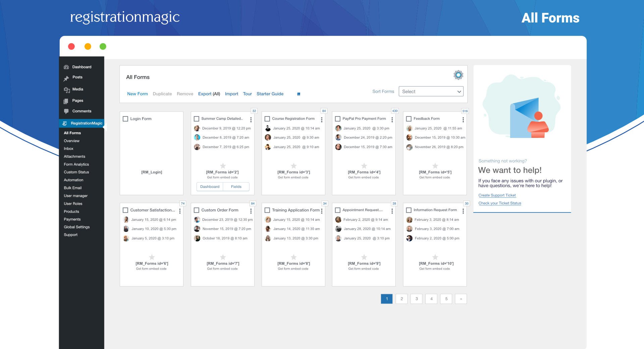Open Form Analytics in the sidebar
This screenshot has height=349, width=644.
coord(76,164)
